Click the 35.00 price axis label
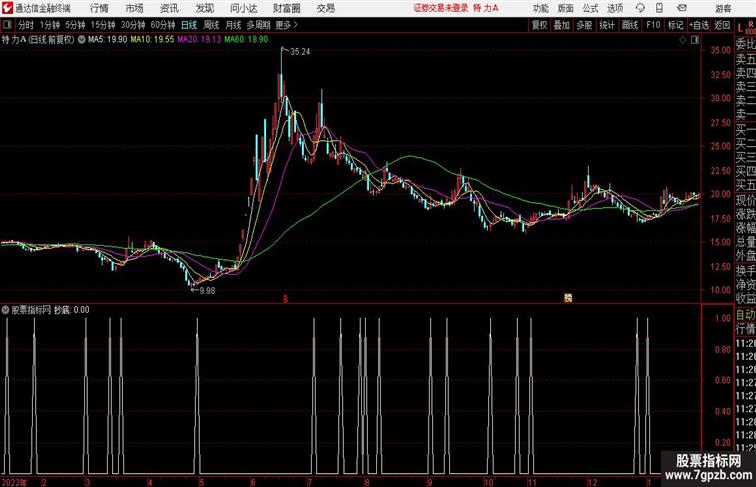Image resolution: width=756 pixels, height=487 pixels. point(721,50)
